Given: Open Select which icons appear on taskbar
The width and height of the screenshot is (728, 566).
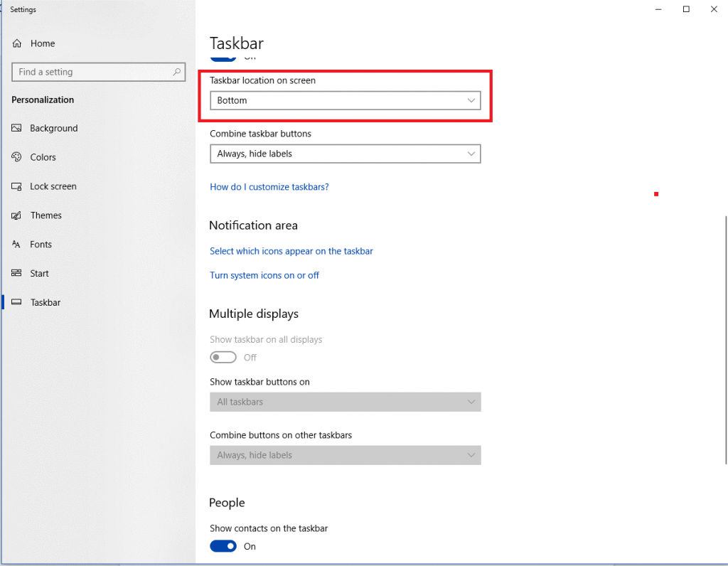Looking at the screenshot, I should click(x=291, y=251).
